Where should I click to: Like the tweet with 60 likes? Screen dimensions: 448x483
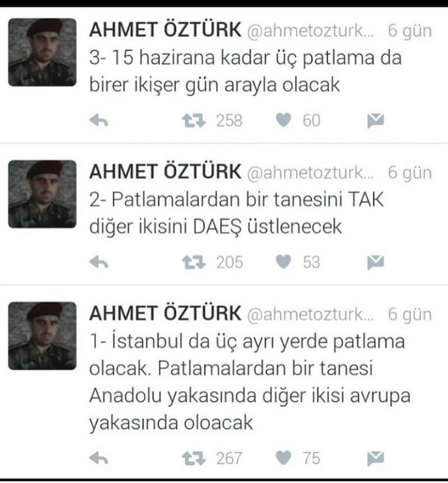[x=283, y=120]
